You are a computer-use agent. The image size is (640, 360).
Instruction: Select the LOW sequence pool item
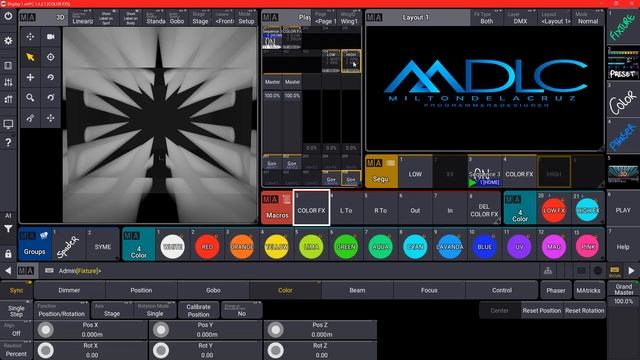point(416,172)
